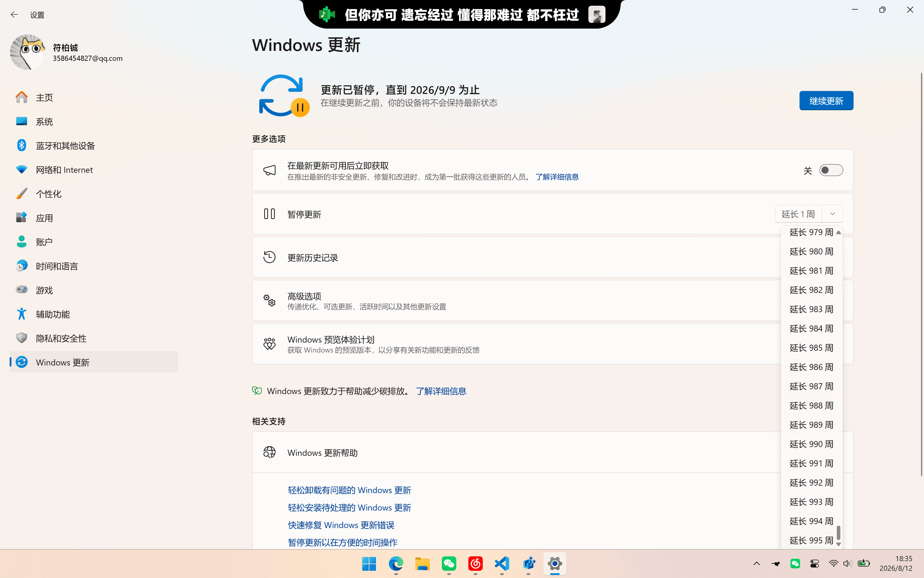The image size is (924, 578).
Task: Click the WeChat tray icon
Action: coord(795,564)
